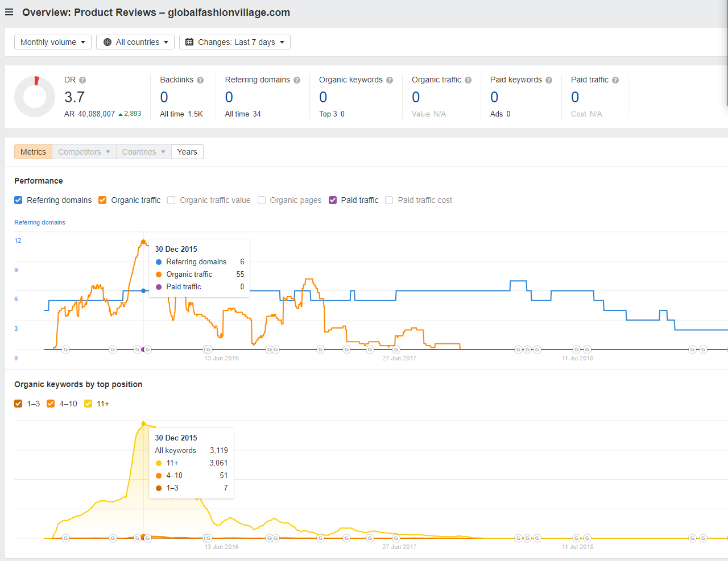This screenshot has height=561, width=728.
Task: Click the Top 3 keywords value
Action: pos(342,114)
